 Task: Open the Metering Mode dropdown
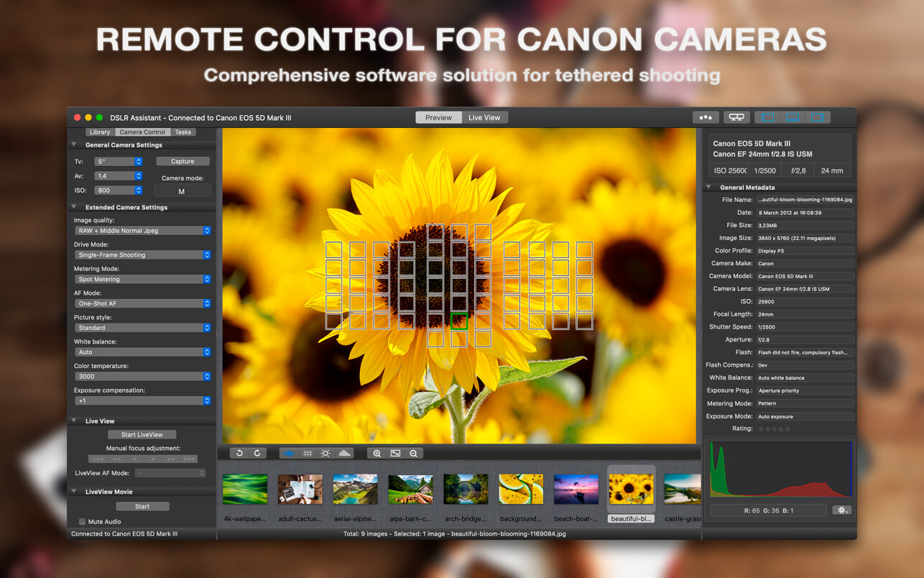pyautogui.click(x=142, y=279)
